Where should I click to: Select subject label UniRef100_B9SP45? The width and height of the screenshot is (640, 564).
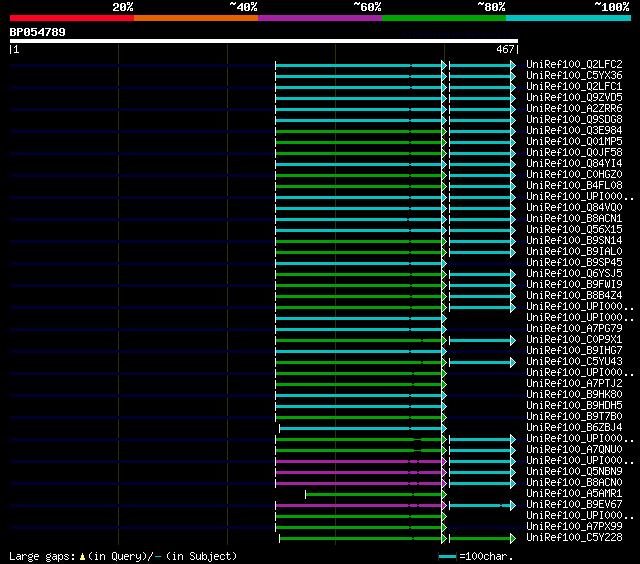[x=574, y=263]
